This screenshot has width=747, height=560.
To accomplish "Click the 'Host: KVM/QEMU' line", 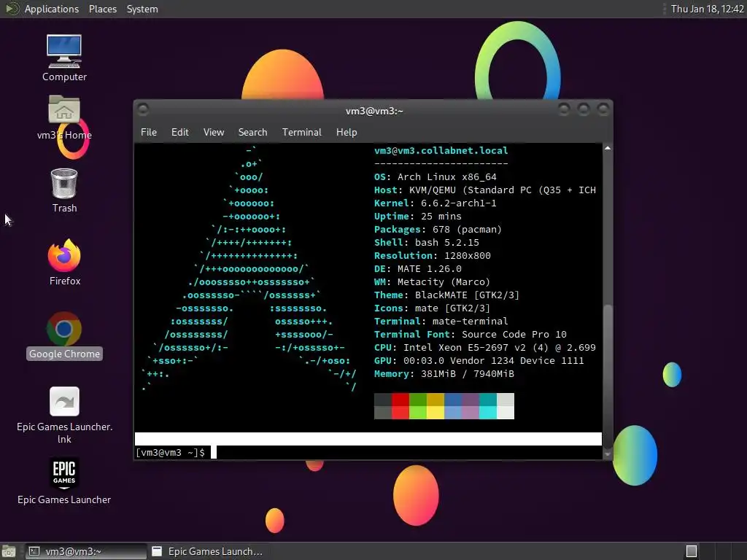I will pyautogui.click(x=484, y=190).
